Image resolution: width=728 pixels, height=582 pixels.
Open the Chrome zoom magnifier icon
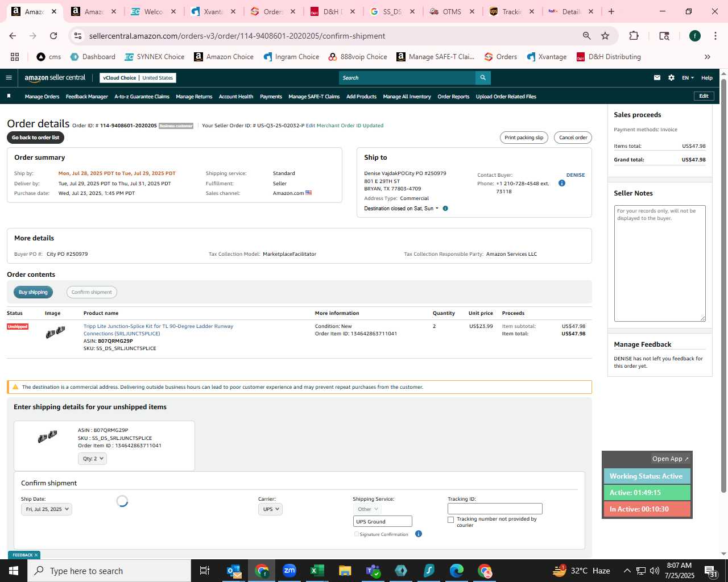587,36
